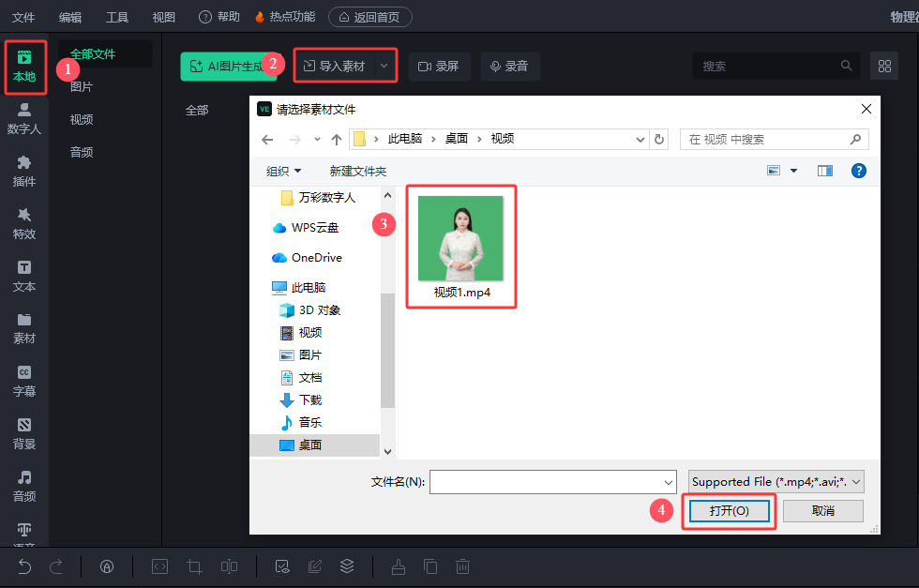Toggle the preview pane button in dialog
This screenshot has width=919, height=588.
click(825, 171)
